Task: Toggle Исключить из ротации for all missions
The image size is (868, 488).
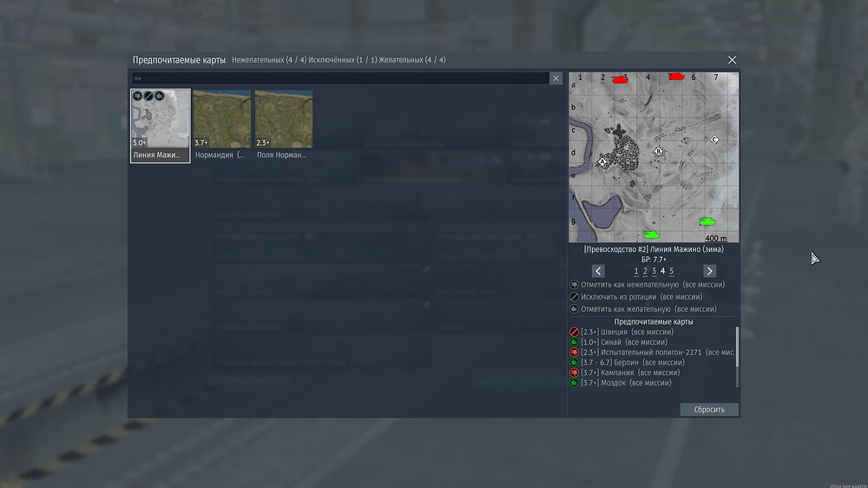Action: (636, 297)
